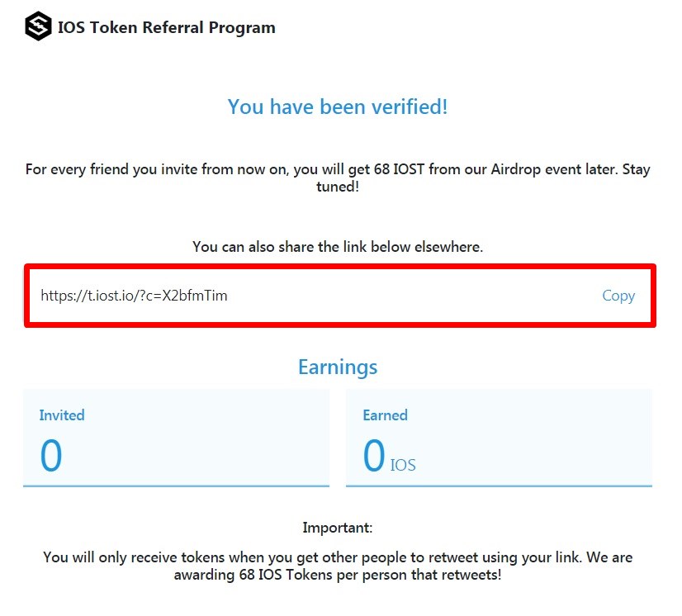Click the retweet tokens notice paragraph
Screen dimensions: 682x616
tap(338, 566)
